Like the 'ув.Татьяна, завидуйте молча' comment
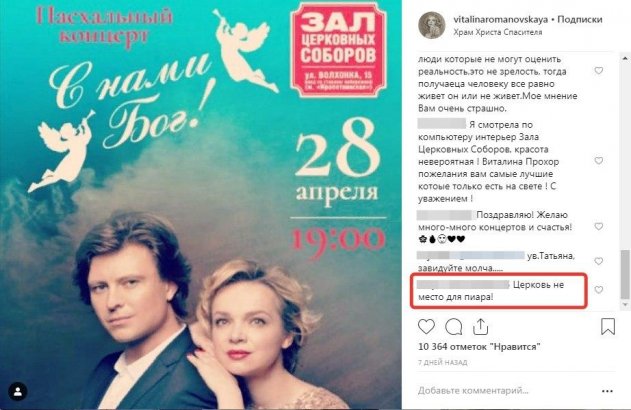The width and height of the screenshot is (631, 410). tap(599, 262)
